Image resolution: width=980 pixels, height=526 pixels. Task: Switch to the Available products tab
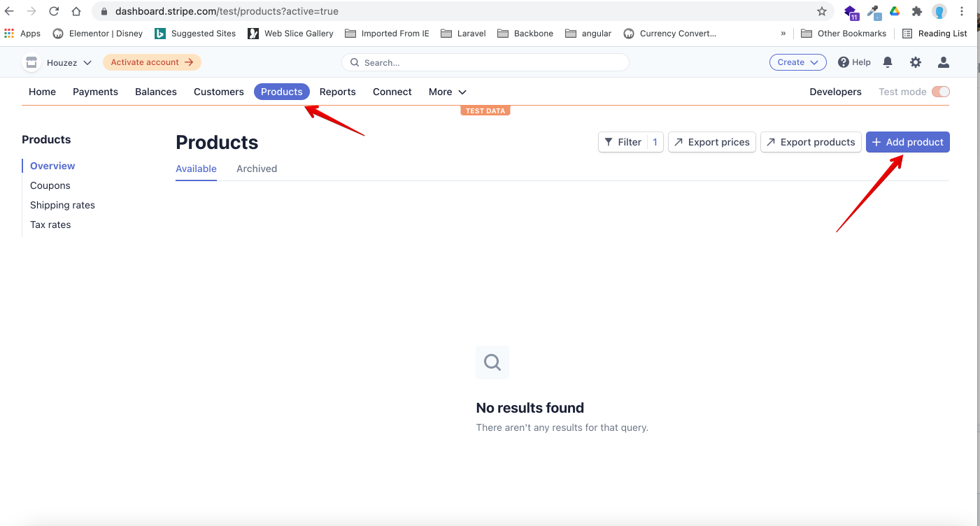pyautogui.click(x=196, y=169)
